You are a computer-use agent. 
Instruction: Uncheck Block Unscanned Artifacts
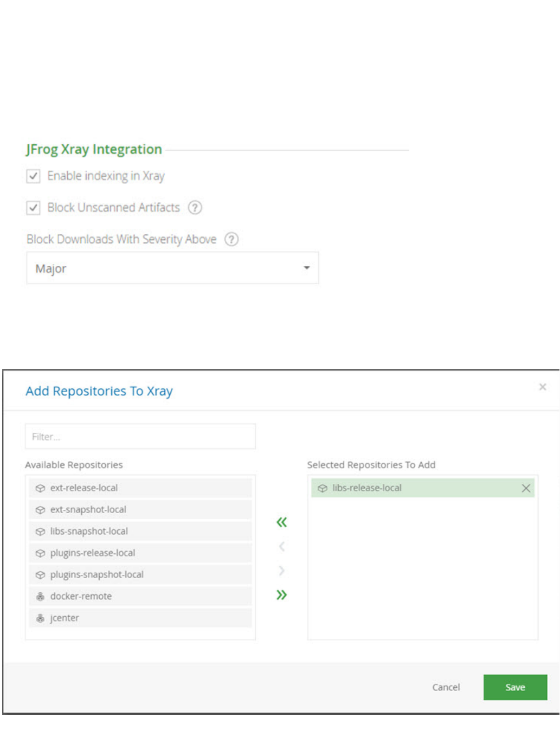point(34,208)
